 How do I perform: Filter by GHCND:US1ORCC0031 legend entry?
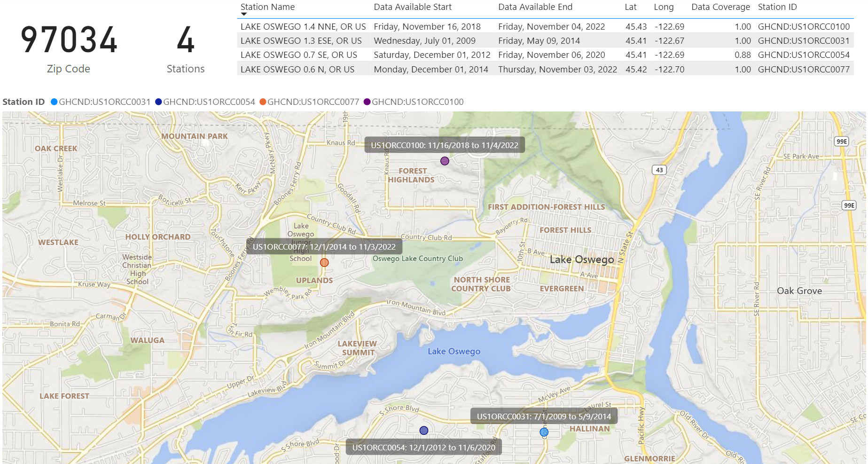click(104, 102)
